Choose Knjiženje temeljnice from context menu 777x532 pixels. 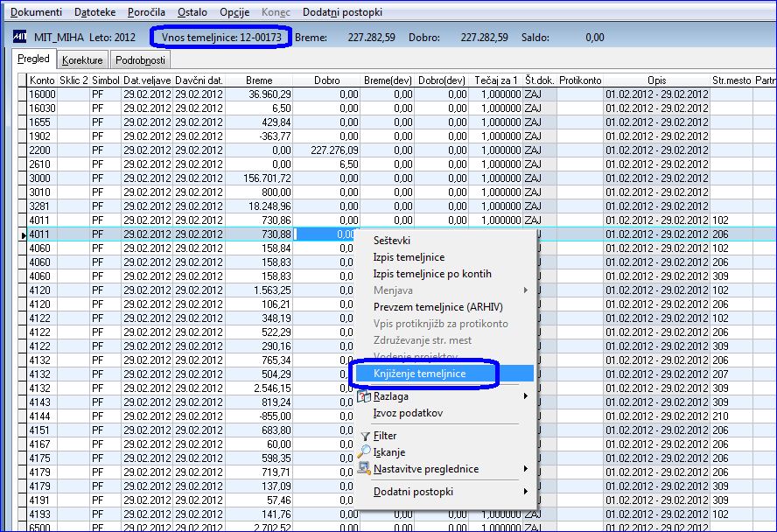[x=420, y=374]
